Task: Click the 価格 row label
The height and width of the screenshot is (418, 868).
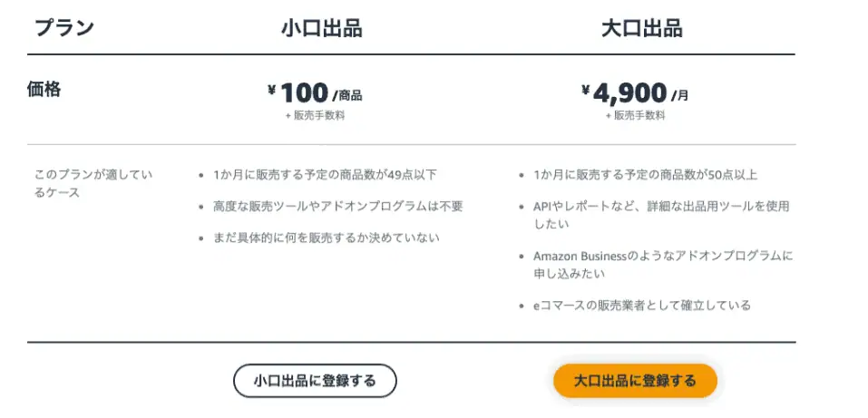Action: (x=44, y=89)
